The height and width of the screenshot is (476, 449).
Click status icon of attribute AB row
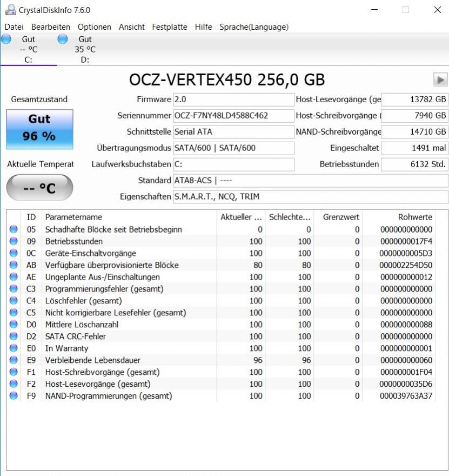[14, 265]
